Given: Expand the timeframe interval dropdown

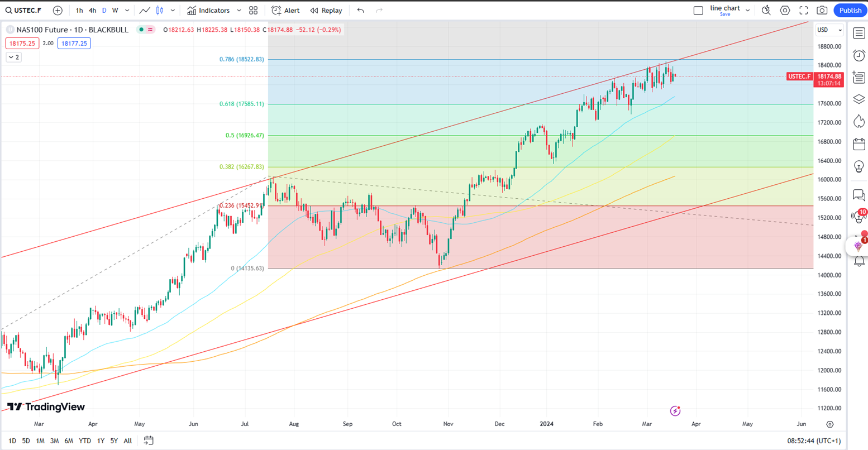Looking at the screenshot, I should 127,11.
